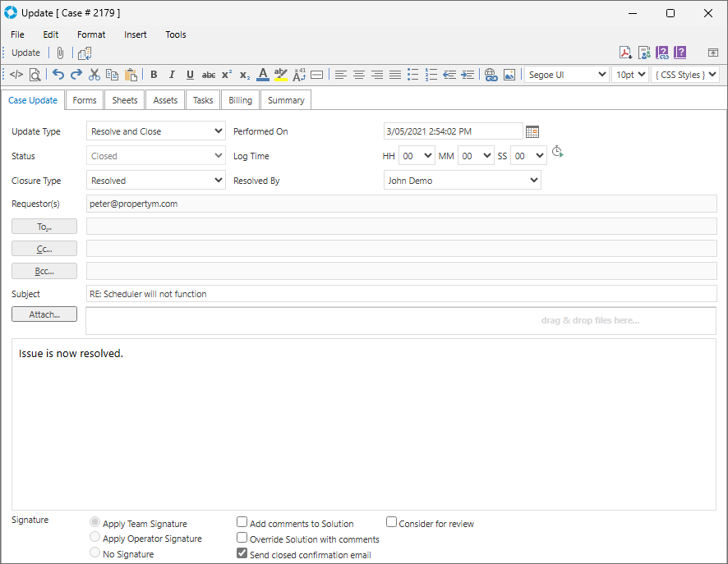
Task: Click the Attach... button
Action: click(x=44, y=314)
